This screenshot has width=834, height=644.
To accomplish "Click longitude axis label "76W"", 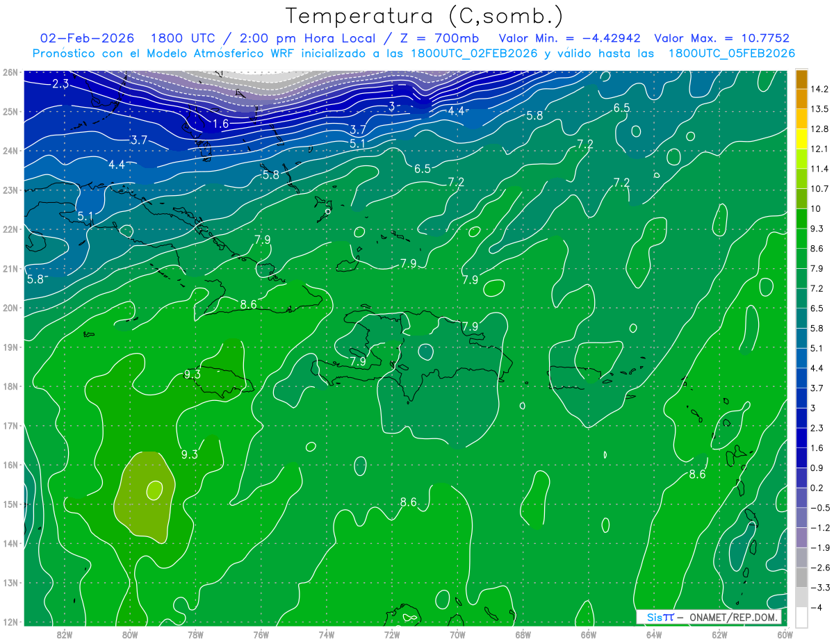I will pos(261,634).
